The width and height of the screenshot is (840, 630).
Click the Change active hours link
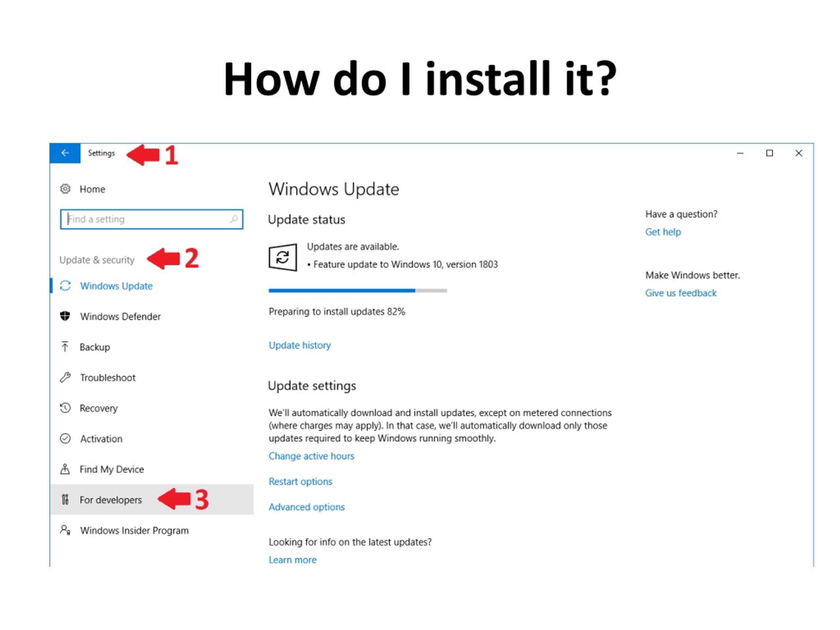tap(311, 456)
